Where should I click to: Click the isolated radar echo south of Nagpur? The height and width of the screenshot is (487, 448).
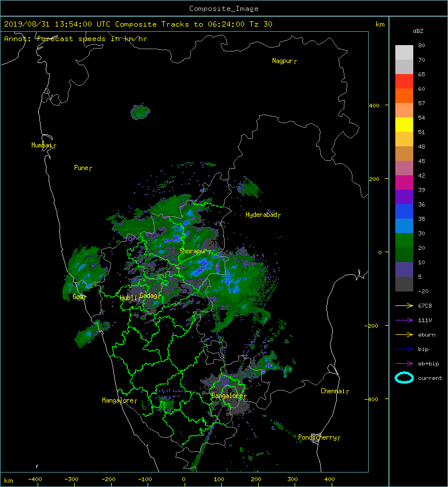140,112
